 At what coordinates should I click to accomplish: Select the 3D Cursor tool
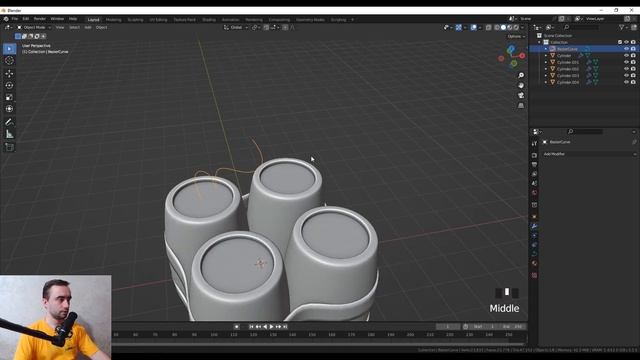[9, 60]
